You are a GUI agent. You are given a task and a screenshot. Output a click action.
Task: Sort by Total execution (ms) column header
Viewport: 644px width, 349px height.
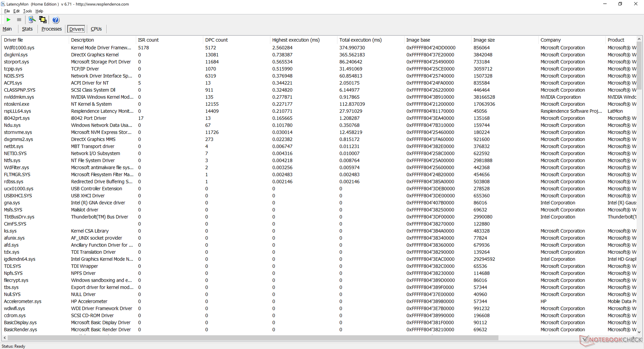[x=370, y=40]
